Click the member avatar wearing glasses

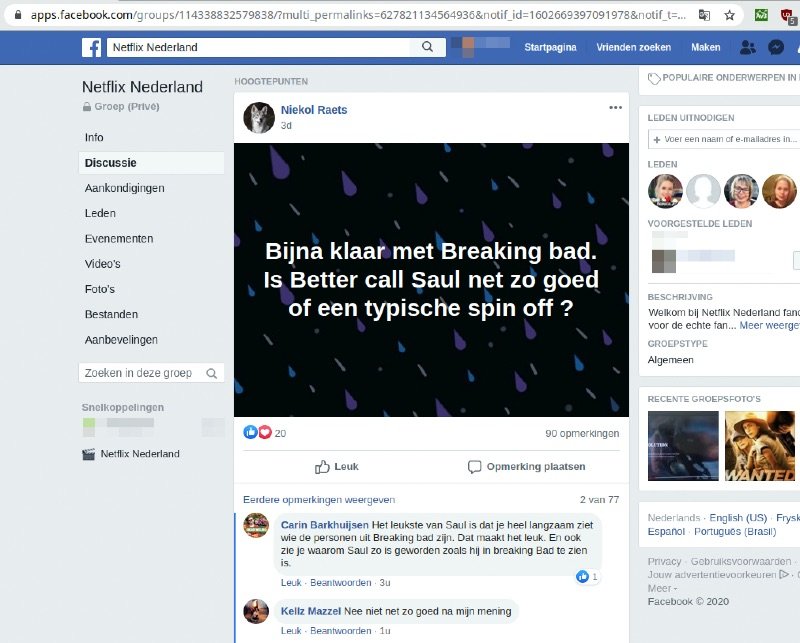click(x=741, y=191)
